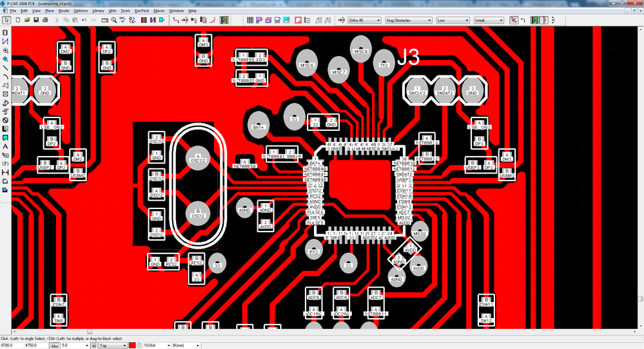Select the Place Keepout tool

tap(5, 120)
